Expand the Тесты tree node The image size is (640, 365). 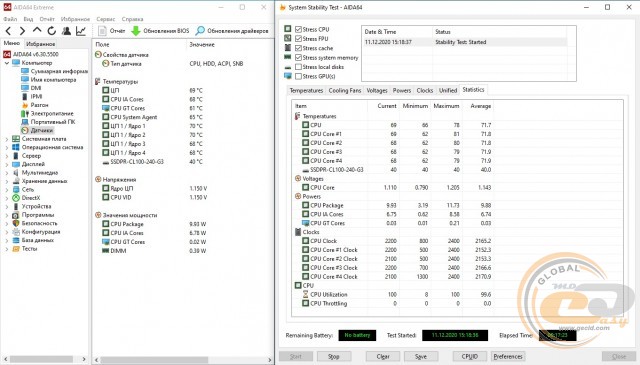7,249
